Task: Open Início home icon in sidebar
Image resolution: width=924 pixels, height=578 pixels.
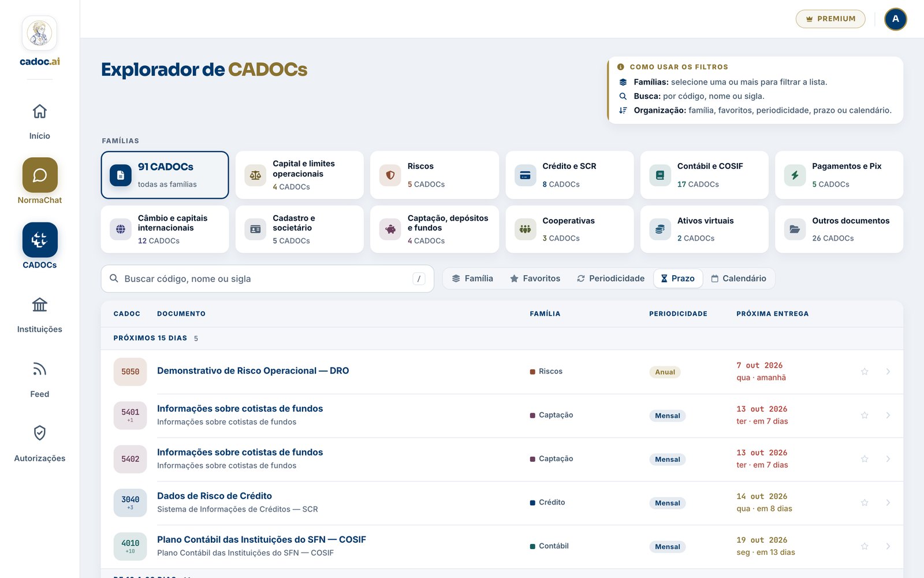Action: [39, 111]
